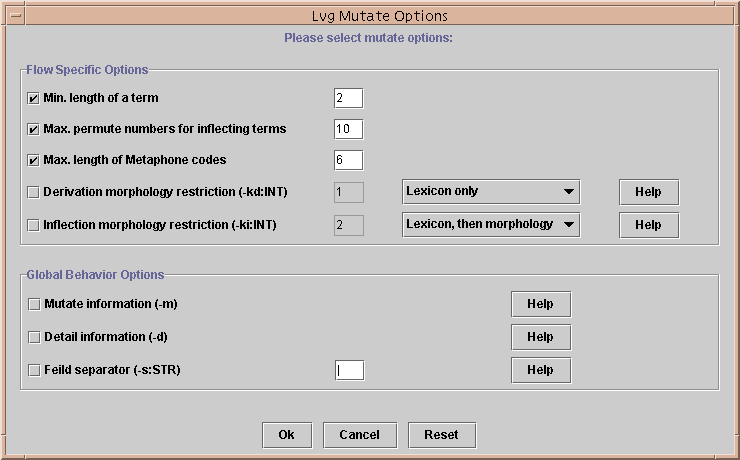Focus the Min. length value field
Screen dimensions: 740x460
point(348,98)
